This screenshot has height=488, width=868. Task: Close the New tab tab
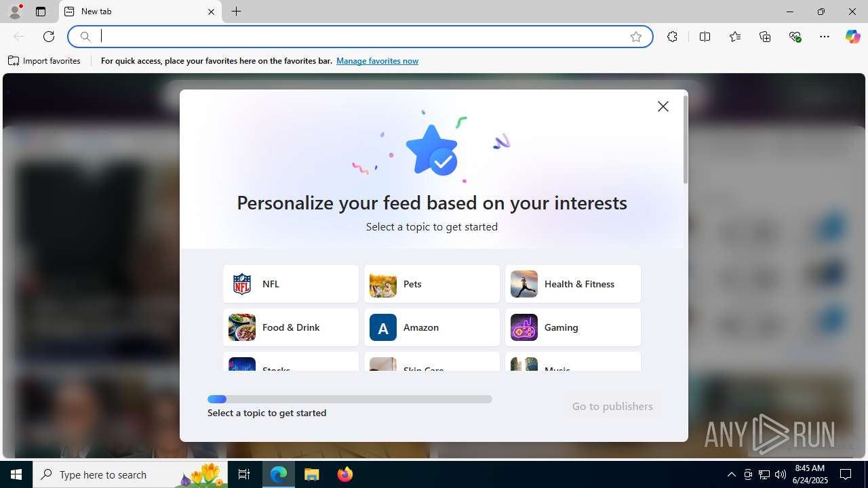click(211, 12)
